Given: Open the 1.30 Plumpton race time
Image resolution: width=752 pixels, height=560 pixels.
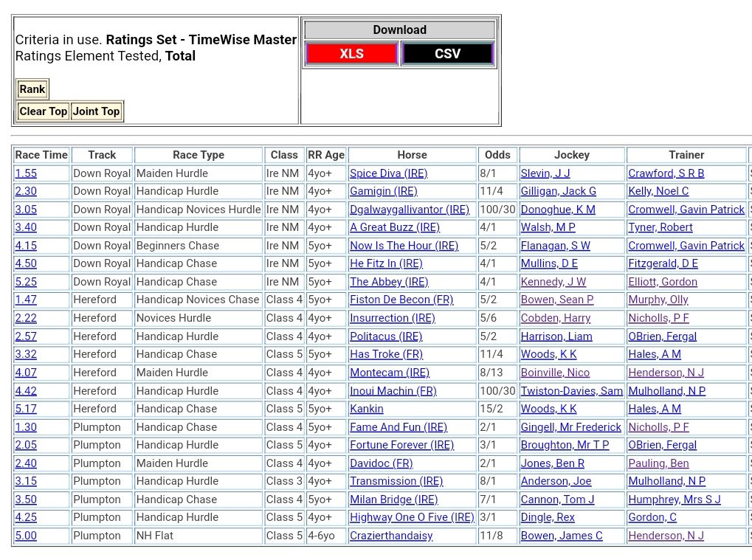Looking at the screenshot, I should pos(26,427).
